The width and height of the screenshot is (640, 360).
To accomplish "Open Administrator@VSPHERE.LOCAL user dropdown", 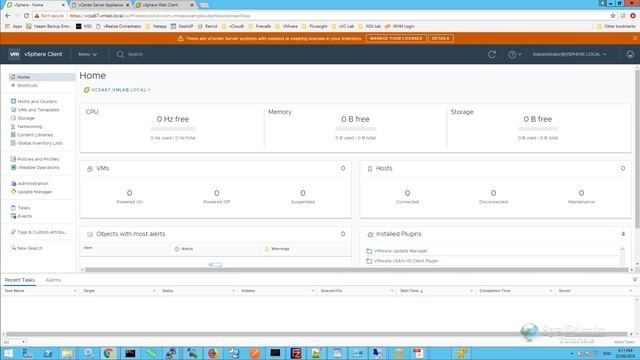I will tap(569, 54).
